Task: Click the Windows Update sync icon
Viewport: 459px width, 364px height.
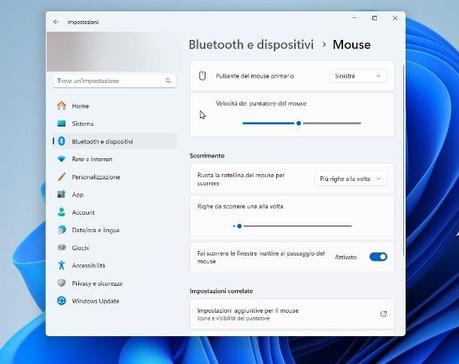Action: coord(61,301)
